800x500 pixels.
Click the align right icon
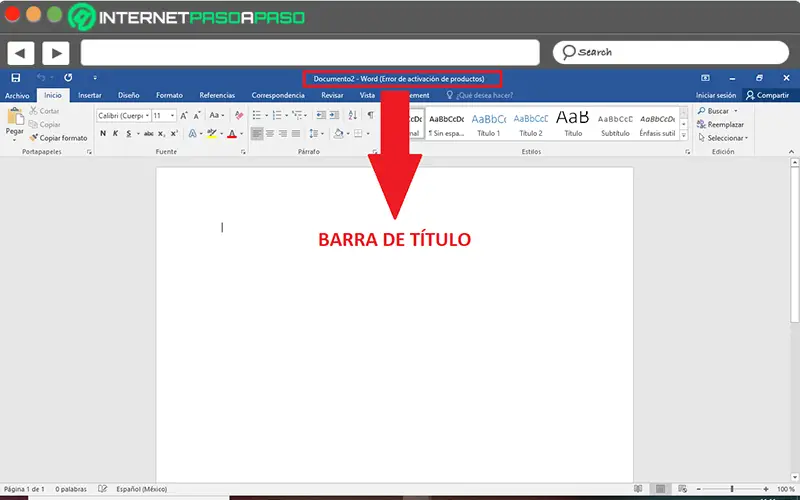(x=283, y=134)
